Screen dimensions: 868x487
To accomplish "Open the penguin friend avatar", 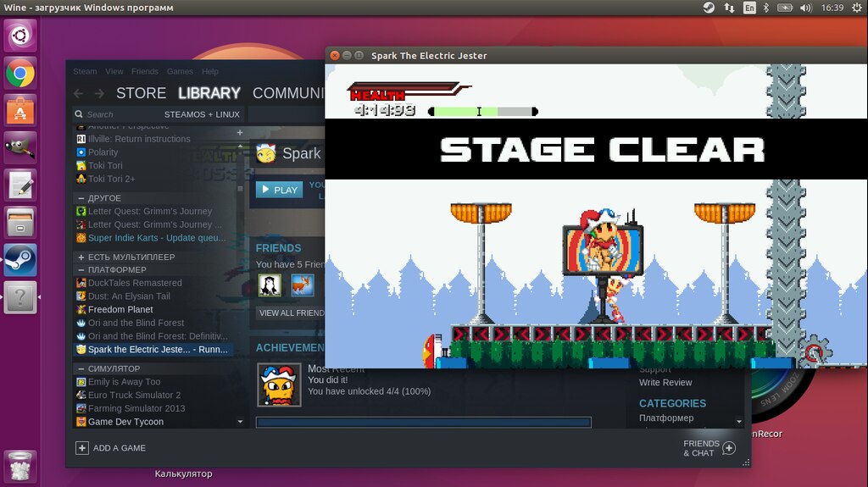I will pos(270,285).
